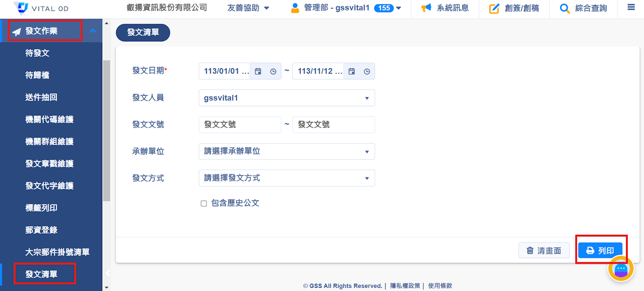Select 標籤列印 from the sidebar
Viewport: 644px width, 291px height.
coord(41,208)
